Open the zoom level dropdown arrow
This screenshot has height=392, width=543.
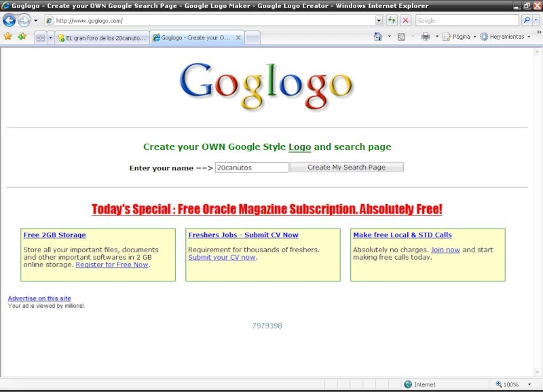click(529, 385)
